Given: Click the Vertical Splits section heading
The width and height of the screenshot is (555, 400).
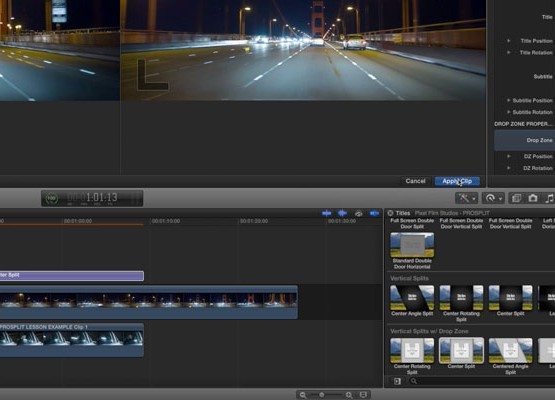Looking at the screenshot, I should (x=409, y=278).
